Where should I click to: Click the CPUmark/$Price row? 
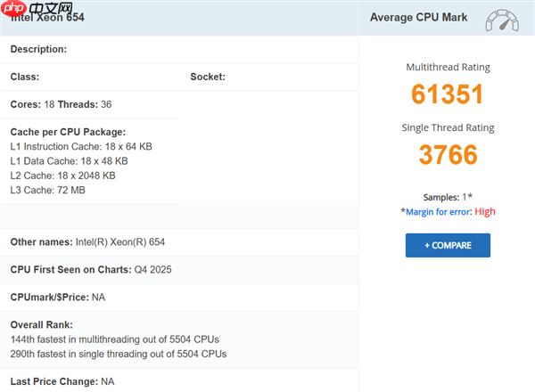tap(58, 297)
